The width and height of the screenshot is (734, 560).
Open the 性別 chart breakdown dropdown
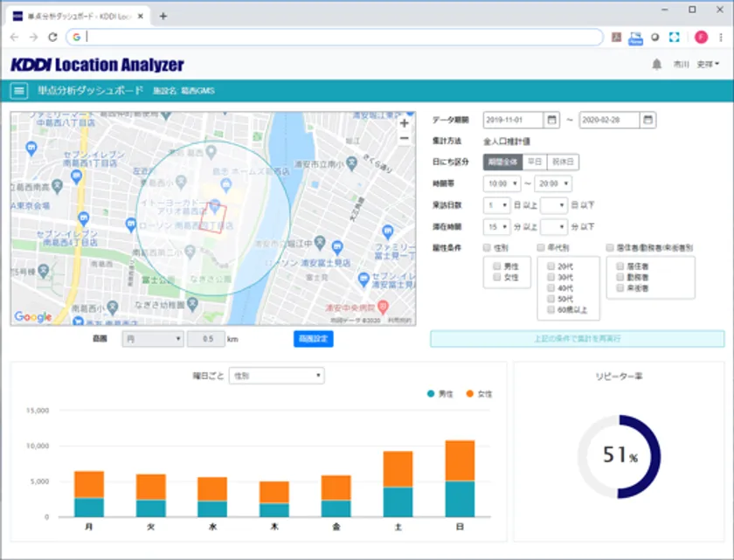click(x=276, y=376)
